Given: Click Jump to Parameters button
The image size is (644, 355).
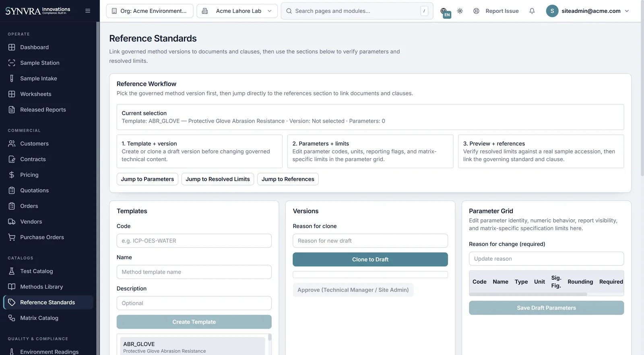Looking at the screenshot, I should (147, 179).
